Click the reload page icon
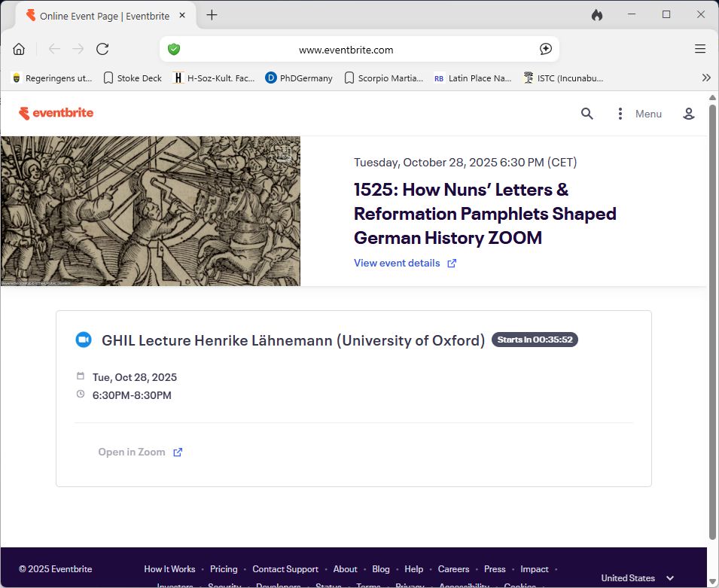Image resolution: width=719 pixels, height=588 pixels. click(102, 48)
